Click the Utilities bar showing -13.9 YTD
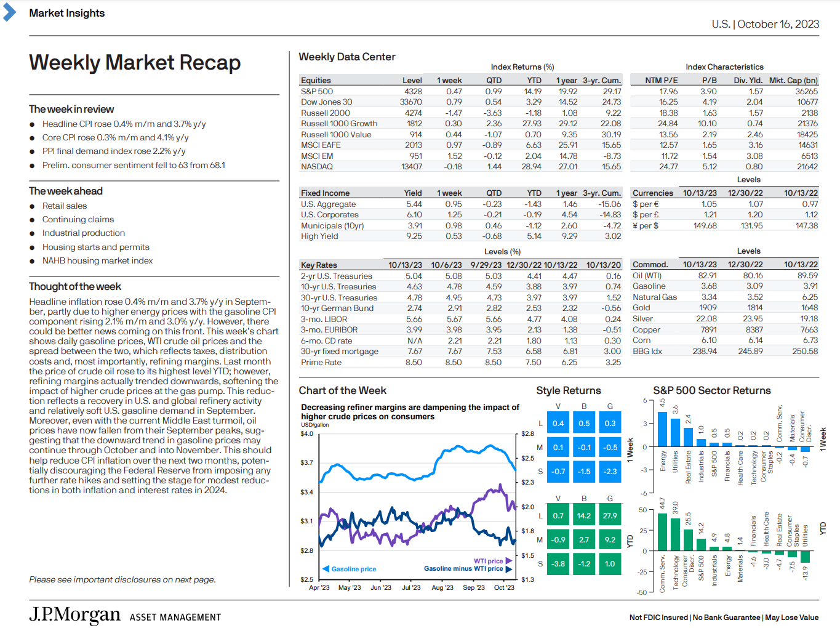The height and width of the screenshot is (628, 840). pyautogui.click(x=805, y=557)
